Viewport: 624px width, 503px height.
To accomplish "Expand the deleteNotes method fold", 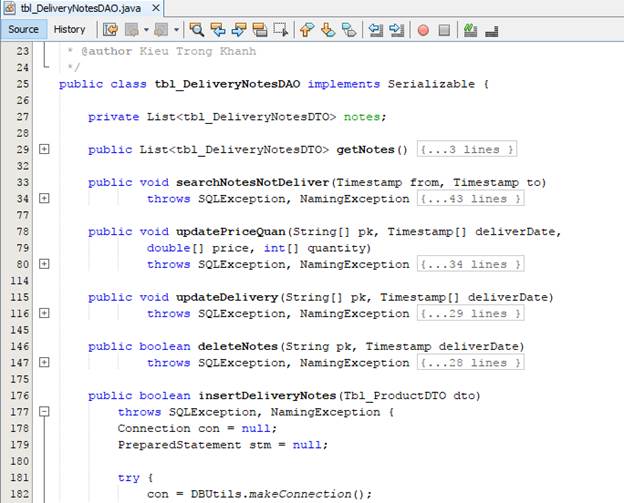I will [44, 362].
